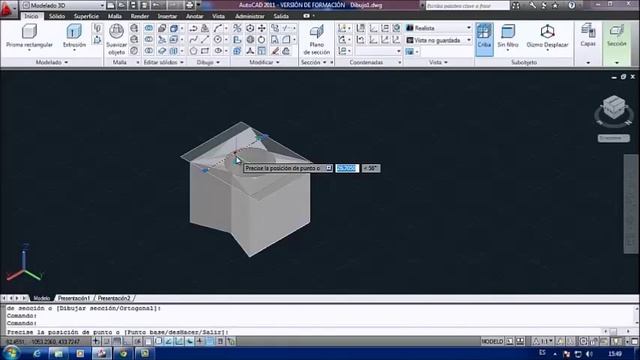Image resolution: width=640 pixels, height=360 pixels.
Task: Click the ViewCube in the viewport
Action: tap(614, 108)
